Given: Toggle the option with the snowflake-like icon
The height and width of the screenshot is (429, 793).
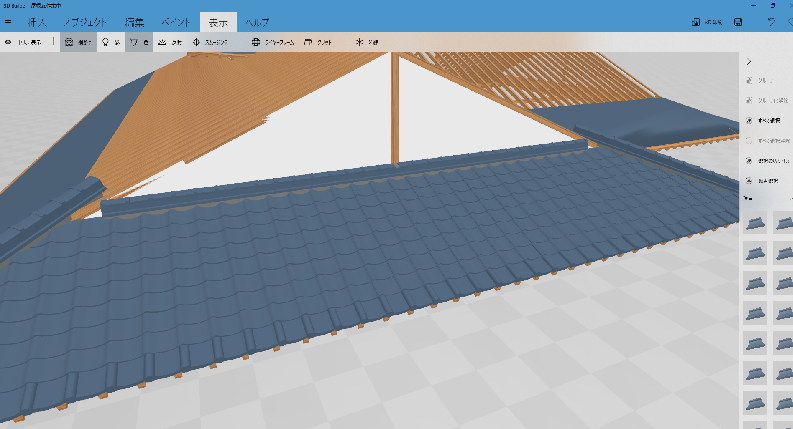Looking at the screenshot, I should pos(367,42).
